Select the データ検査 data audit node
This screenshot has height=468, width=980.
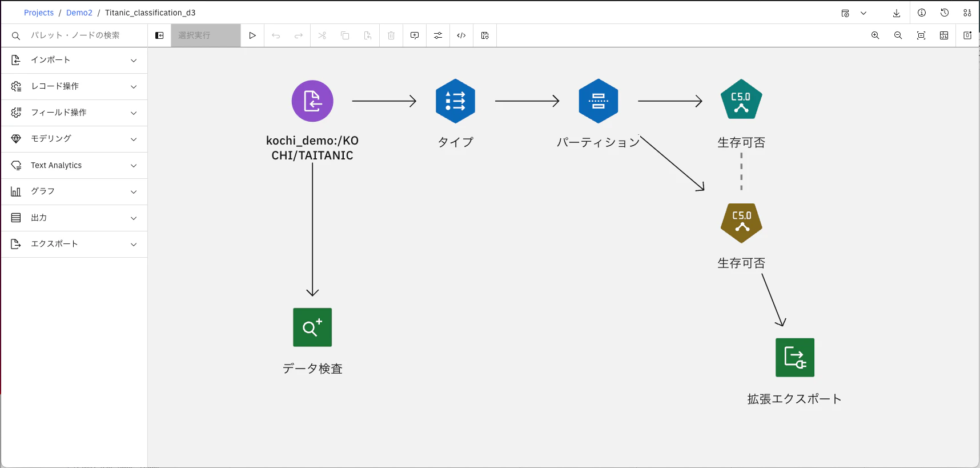(x=312, y=327)
